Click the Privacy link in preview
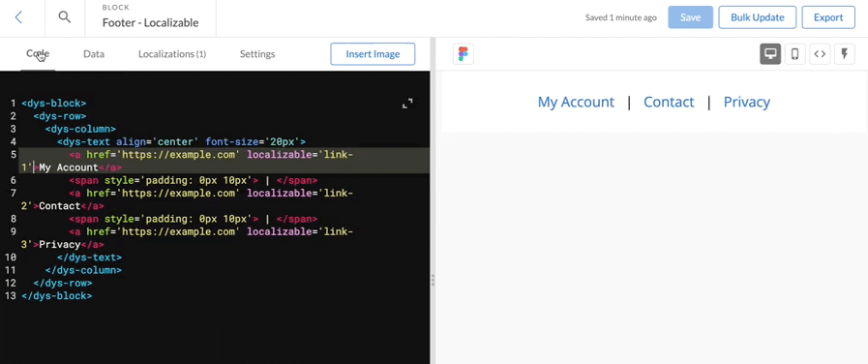This screenshot has width=868, height=364. [x=747, y=102]
